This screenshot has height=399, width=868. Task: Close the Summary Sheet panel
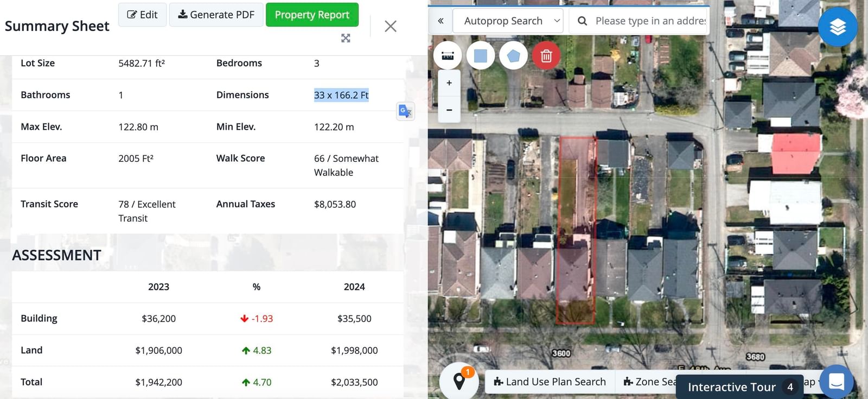click(x=391, y=26)
